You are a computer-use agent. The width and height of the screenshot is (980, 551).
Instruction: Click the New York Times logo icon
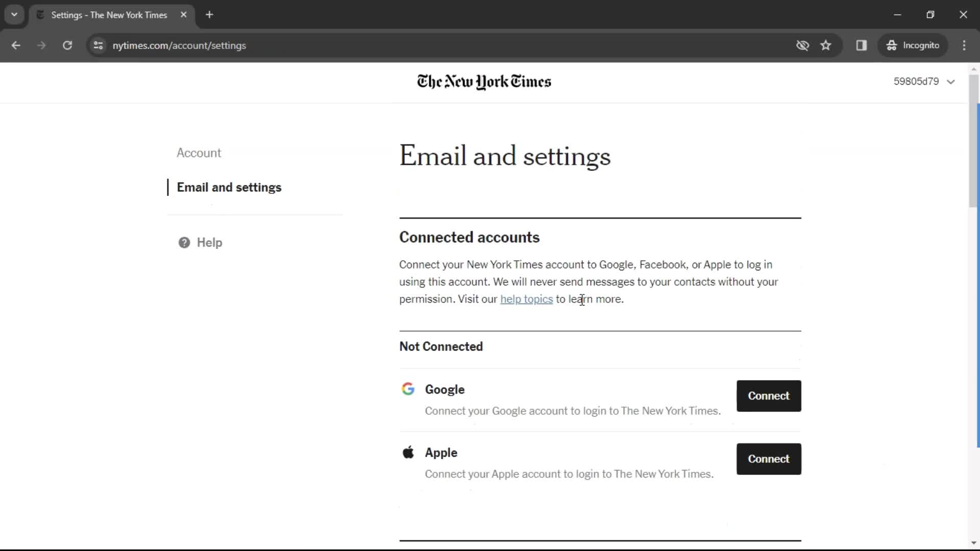[483, 82]
